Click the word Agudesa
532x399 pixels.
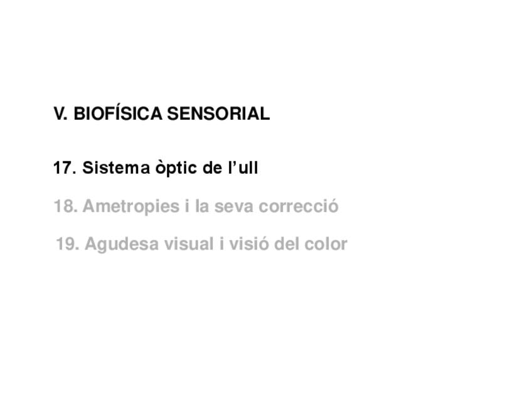pyautogui.click(x=122, y=245)
